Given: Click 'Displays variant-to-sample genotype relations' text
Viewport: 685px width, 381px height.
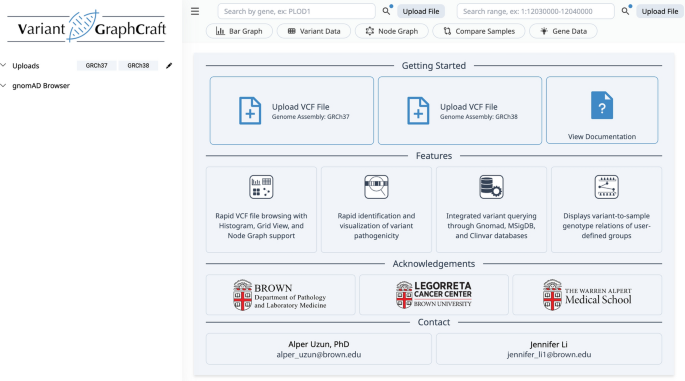Looking at the screenshot, I should [606, 225].
